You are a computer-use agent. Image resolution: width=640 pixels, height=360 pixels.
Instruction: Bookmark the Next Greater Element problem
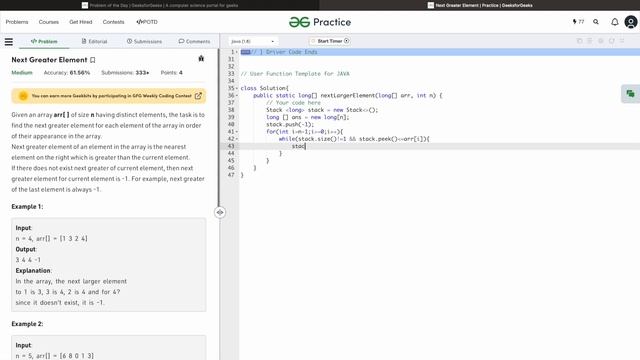(x=93, y=60)
